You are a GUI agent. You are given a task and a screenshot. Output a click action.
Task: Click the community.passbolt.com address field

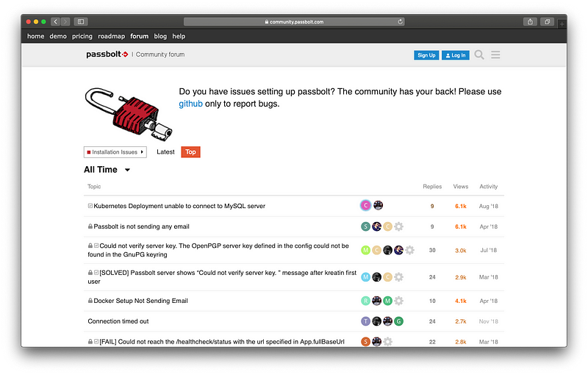tap(294, 22)
